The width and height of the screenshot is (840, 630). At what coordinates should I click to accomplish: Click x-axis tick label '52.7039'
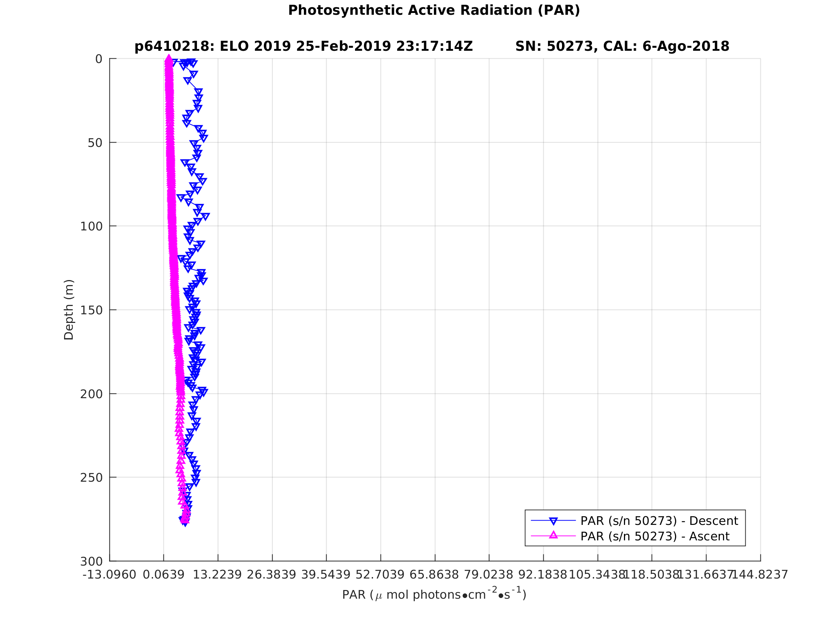[x=380, y=575]
